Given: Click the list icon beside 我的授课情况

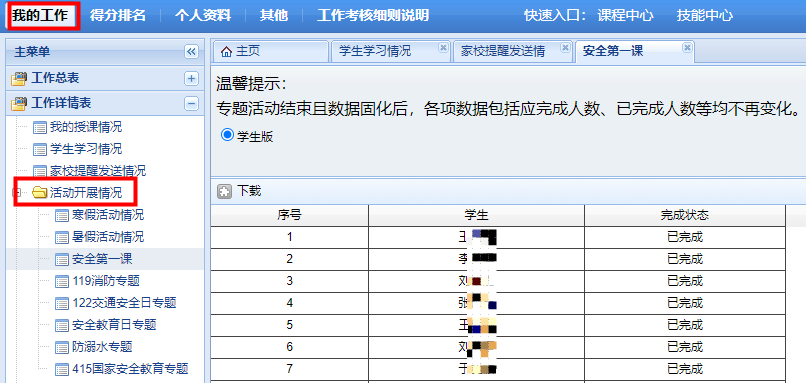Looking at the screenshot, I should pos(40,127).
